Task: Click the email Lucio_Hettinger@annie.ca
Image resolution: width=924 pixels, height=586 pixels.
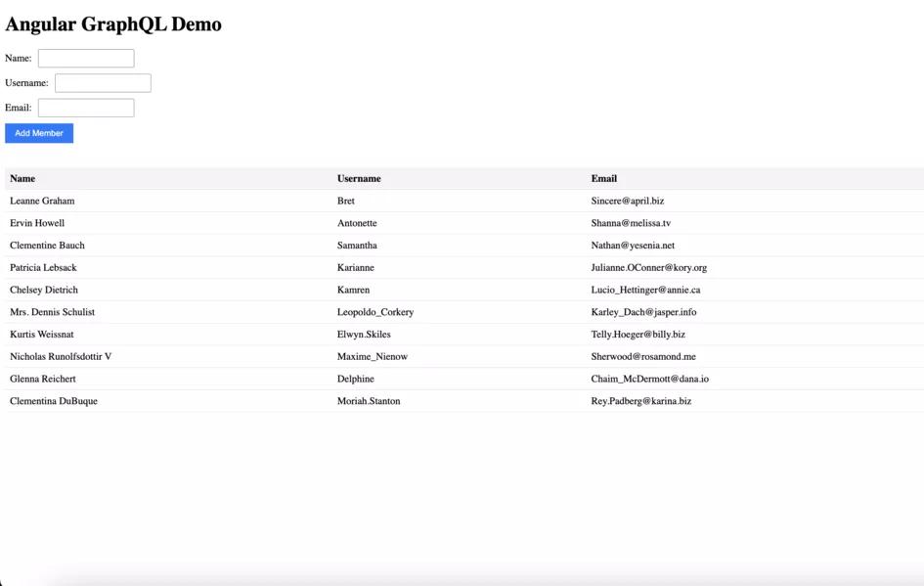Action: click(x=646, y=290)
